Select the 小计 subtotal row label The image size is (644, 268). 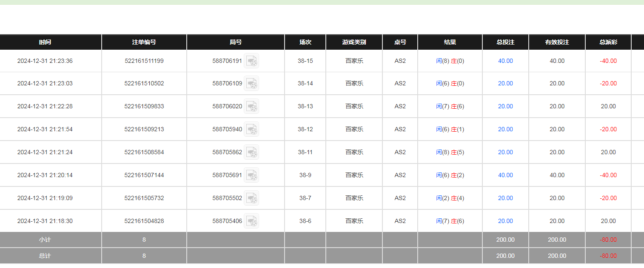pyautogui.click(x=45, y=240)
